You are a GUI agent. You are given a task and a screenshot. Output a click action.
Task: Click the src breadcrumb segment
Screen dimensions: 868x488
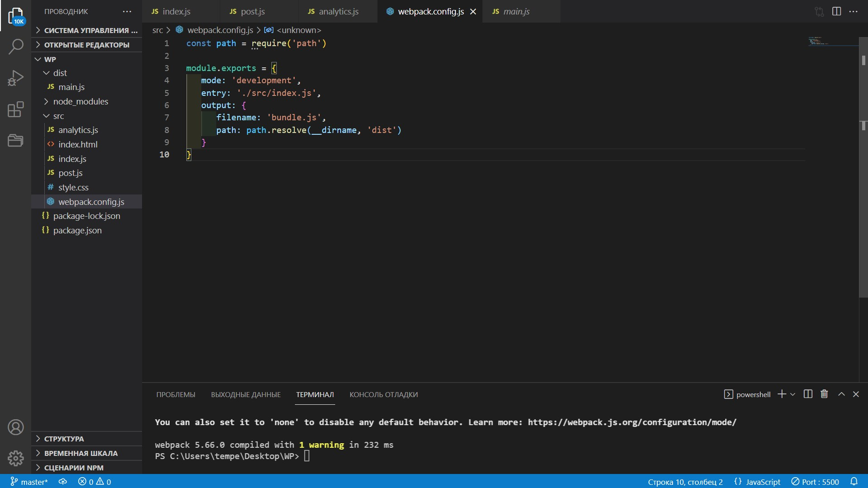157,30
